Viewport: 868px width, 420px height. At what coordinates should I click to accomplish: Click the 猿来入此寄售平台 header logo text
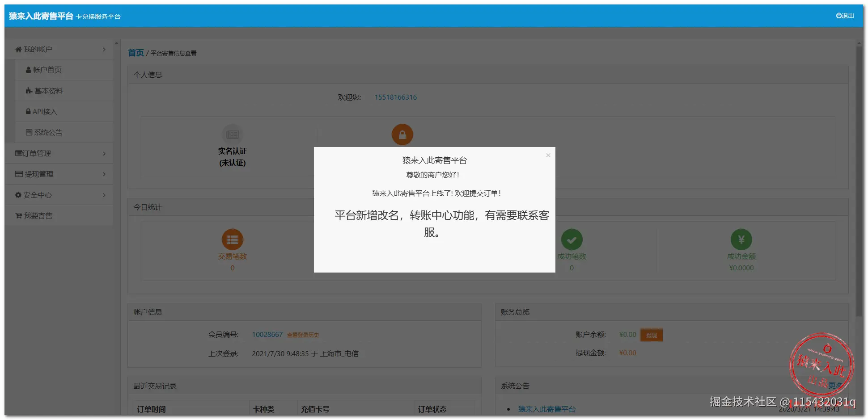click(x=41, y=16)
